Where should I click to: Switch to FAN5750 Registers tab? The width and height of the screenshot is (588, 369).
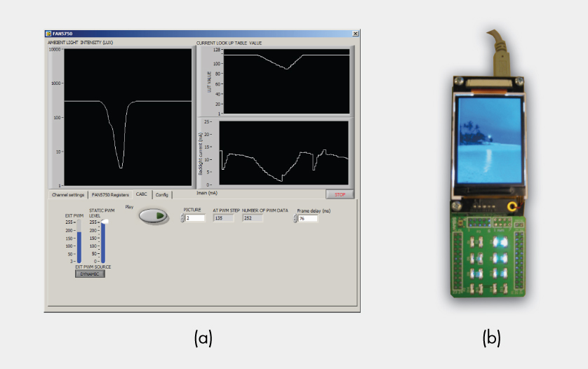[110, 195]
